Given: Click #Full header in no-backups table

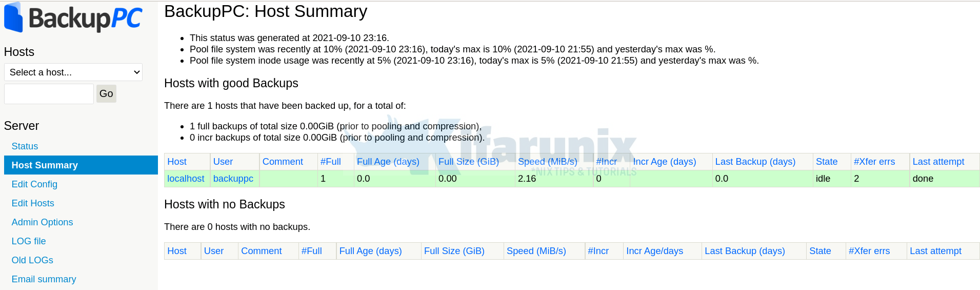Looking at the screenshot, I should pyautogui.click(x=312, y=251).
